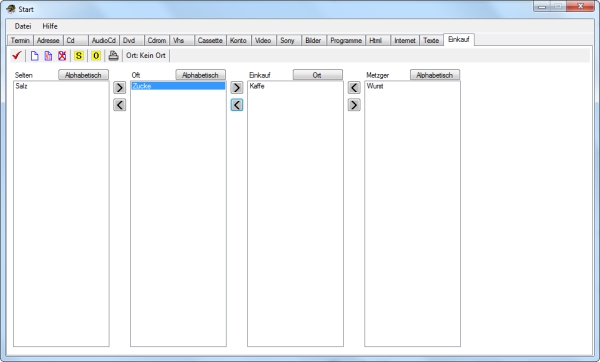Select 'Kaffe' in the Einkauf list
Viewport: 600px width, 362px height.
pyautogui.click(x=295, y=86)
